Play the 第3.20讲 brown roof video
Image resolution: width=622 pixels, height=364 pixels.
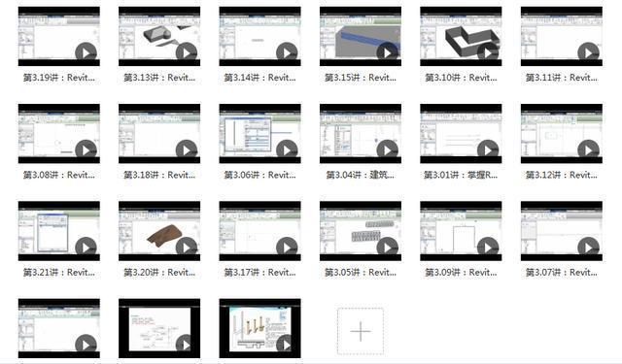pos(187,248)
